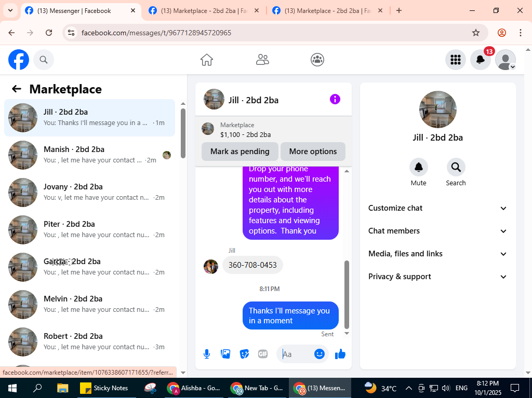Switch to the second Marketplace tab
Viewport: 532px width, 398px height.
pyautogui.click(x=204, y=11)
